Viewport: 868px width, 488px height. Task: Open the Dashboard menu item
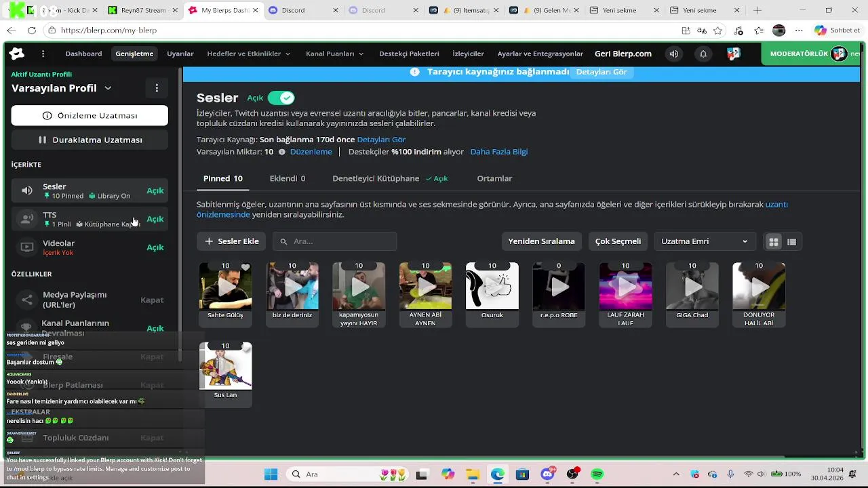(83, 54)
